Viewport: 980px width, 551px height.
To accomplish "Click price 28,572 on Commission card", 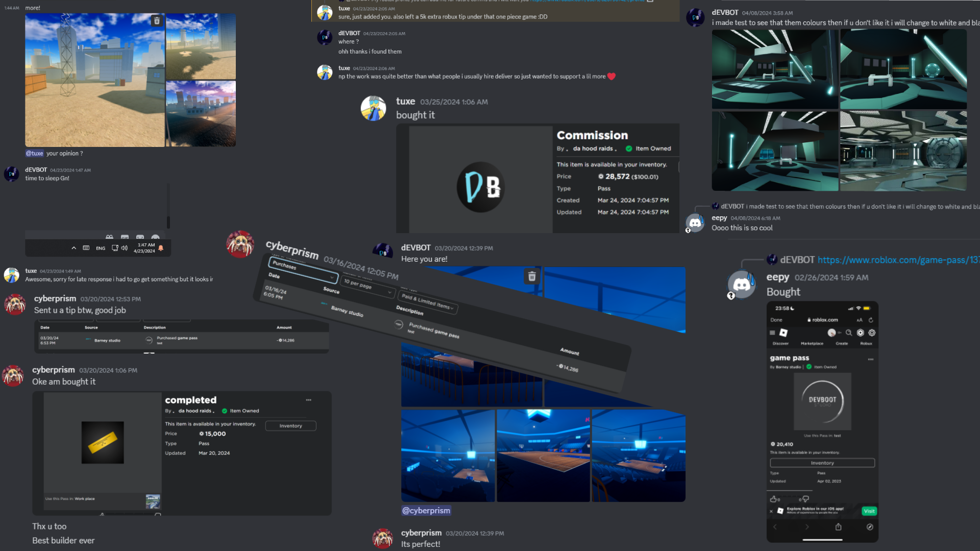I will pyautogui.click(x=617, y=177).
